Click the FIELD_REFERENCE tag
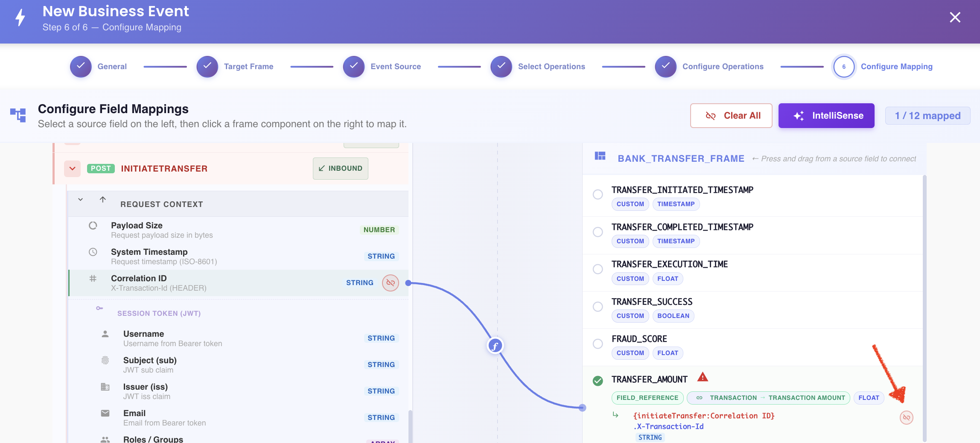 [x=647, y=398]
